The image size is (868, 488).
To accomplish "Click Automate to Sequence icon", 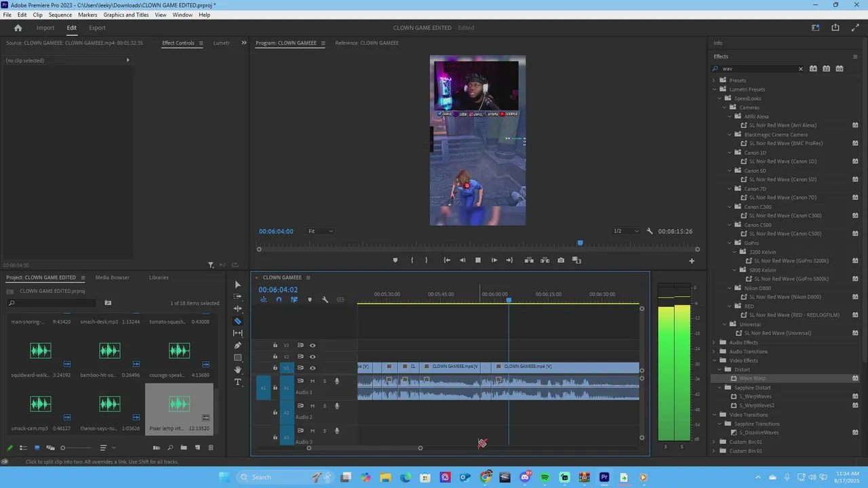I will [157, 448].
